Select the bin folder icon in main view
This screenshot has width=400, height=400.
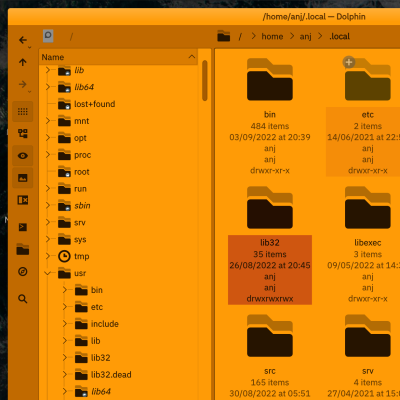tap(270, 79)
